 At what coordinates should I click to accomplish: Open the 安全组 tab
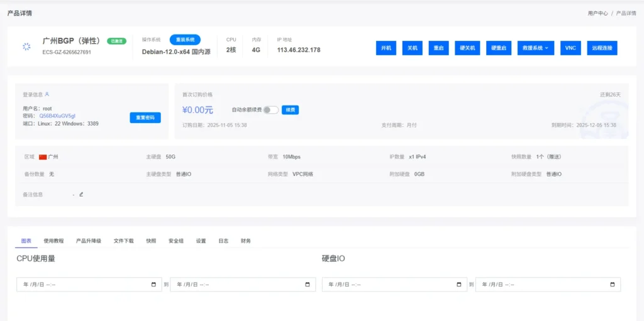click(x=176, y=241)
